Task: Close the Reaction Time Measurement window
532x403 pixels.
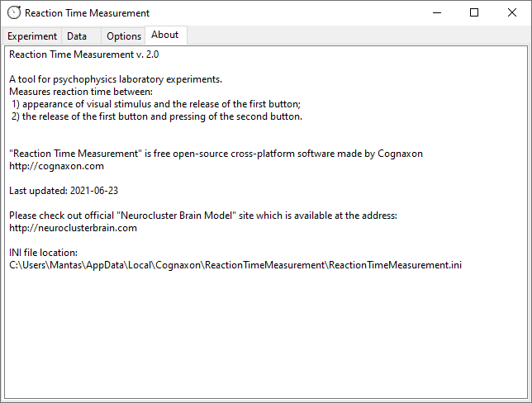Action: [x=512, y=13]
